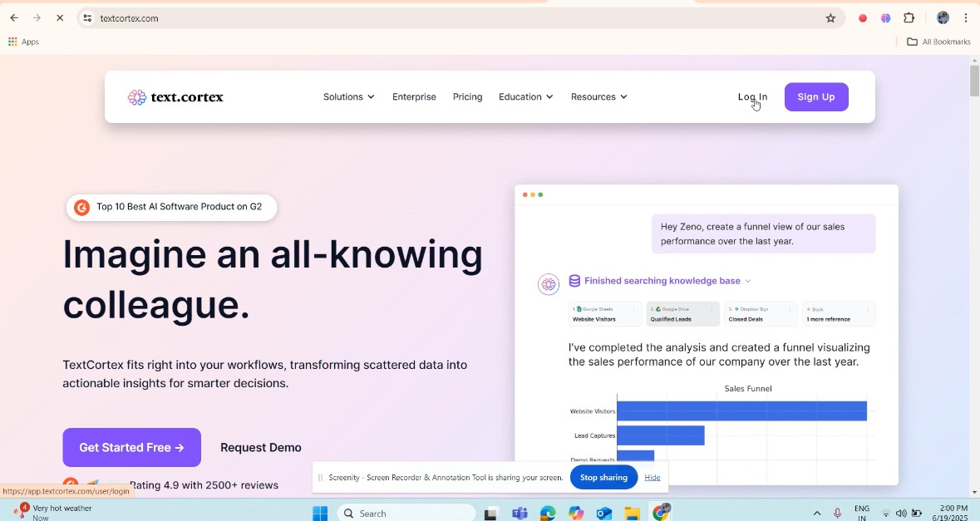Click Top 10 Best AI Software badge
This screenshot has width=980, height=521.
pos(171,208)
